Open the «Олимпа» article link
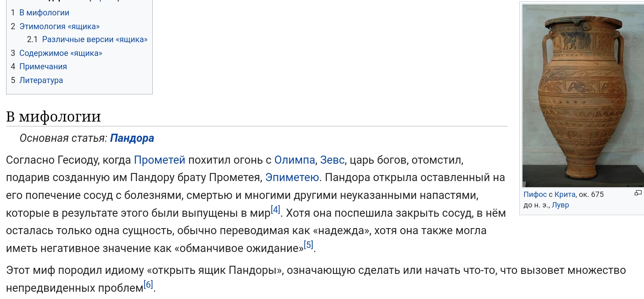The width and height of the screenshot is (644, 299). pos(294,160)
